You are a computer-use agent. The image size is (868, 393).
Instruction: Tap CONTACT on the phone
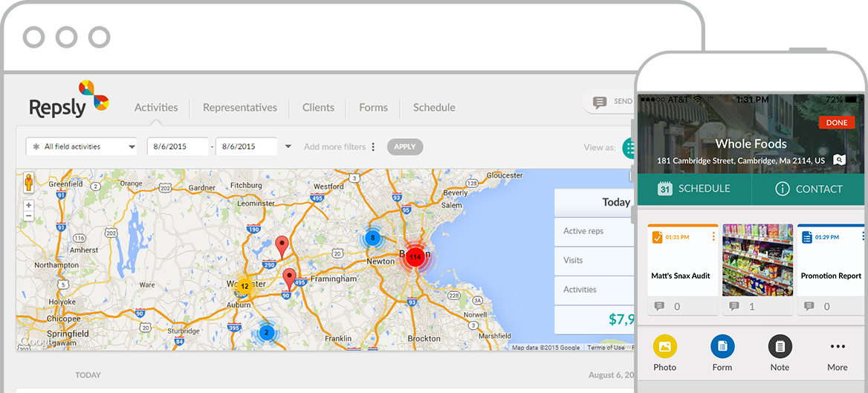click(809, 189)
